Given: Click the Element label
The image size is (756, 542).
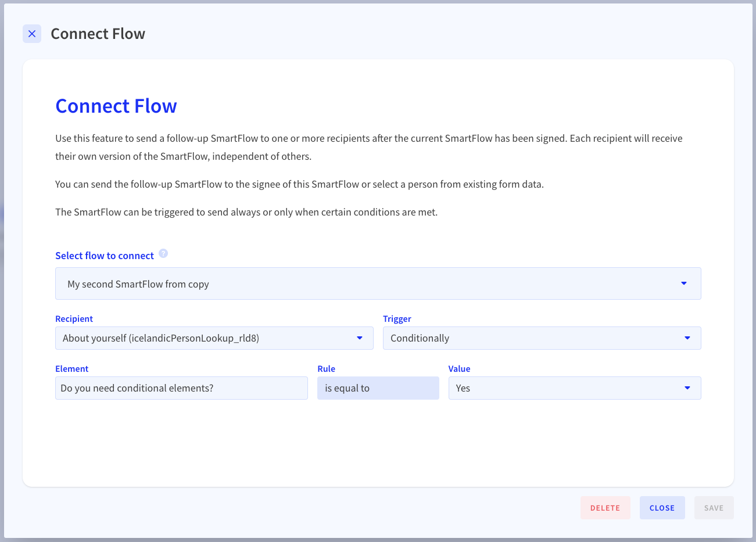Looking at the screenshot, I should point(71,369).
